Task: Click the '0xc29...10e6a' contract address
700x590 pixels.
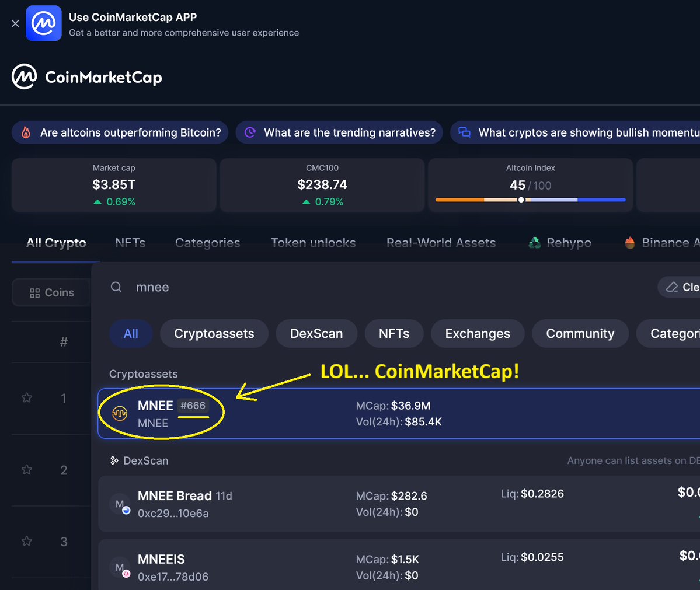Action: [x=173, y=513]
